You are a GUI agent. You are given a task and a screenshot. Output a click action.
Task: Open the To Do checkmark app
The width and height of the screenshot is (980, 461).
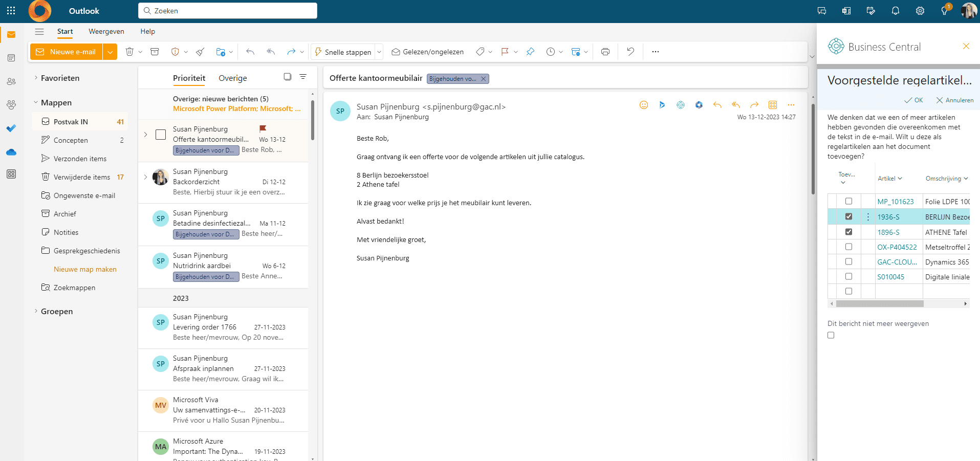pos(11,128)
